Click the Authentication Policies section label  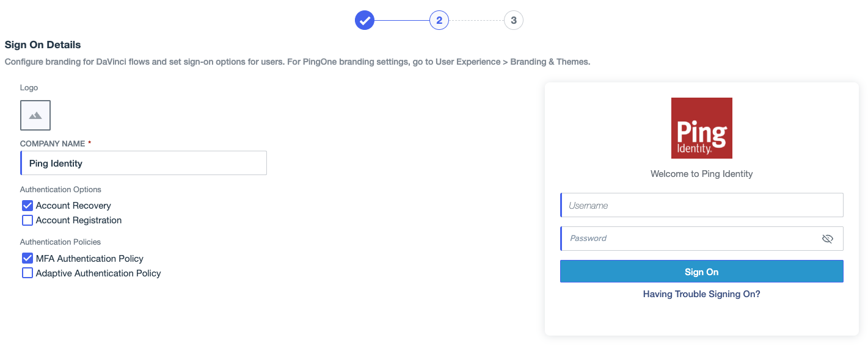(60, 242)
